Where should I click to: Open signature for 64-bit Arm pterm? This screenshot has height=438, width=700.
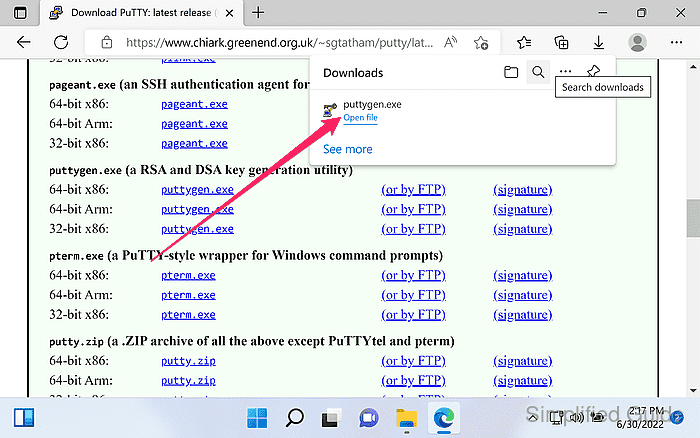click(523, 295)
